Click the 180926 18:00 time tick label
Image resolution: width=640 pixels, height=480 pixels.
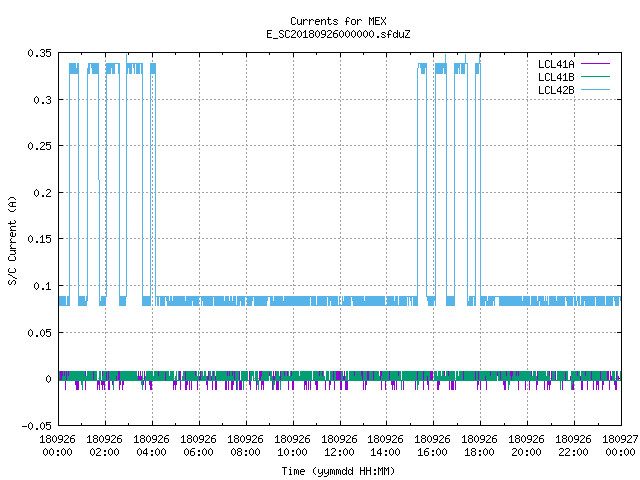tap(479, 446)
